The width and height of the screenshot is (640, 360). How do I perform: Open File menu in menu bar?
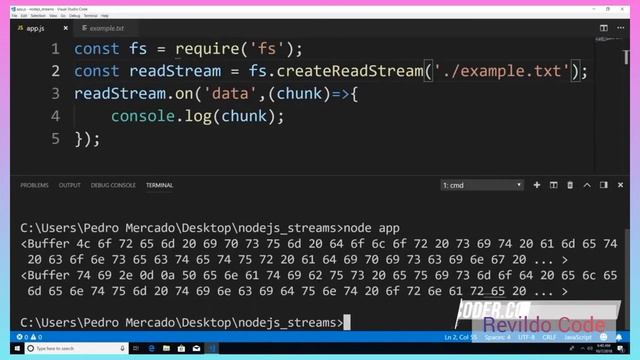[14, 16]
